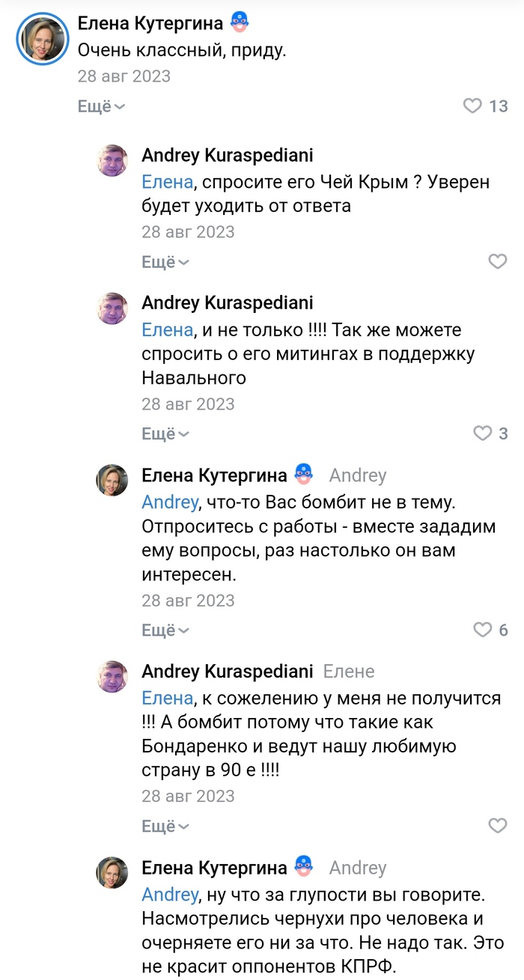Open Елена's avatar on the "Отпроситесь с работы" reply

[x=112, y=480]
